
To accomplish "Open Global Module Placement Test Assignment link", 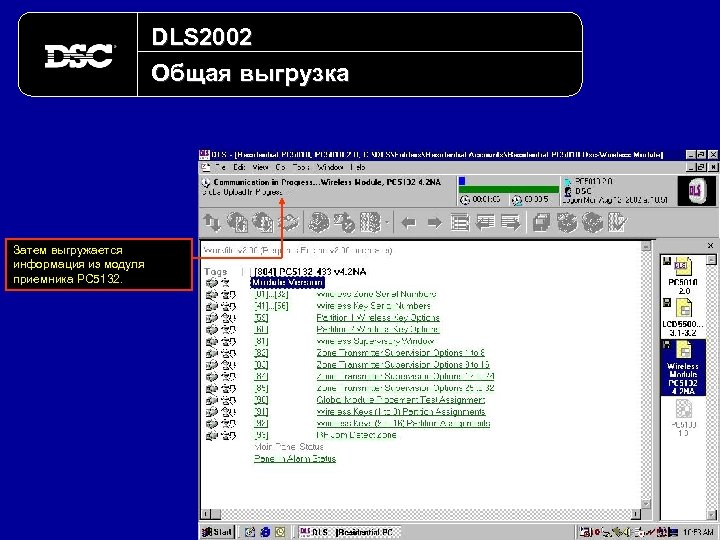I will [400, 400].
